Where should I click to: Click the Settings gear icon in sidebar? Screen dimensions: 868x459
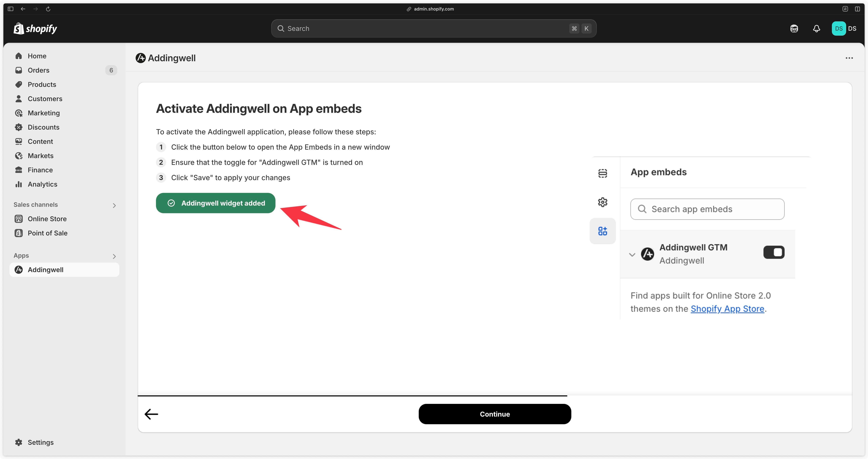click(x=18, y=442)
